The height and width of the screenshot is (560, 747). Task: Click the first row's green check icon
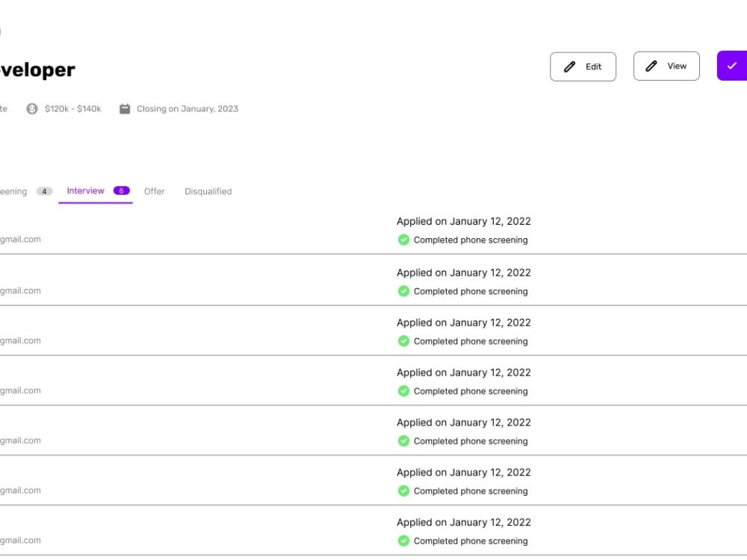pos(403,240)
